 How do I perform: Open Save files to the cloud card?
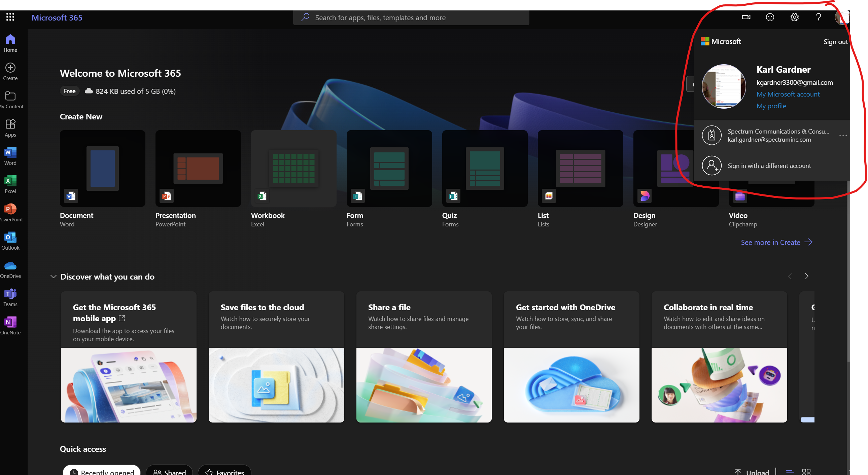tap(276, 357)
